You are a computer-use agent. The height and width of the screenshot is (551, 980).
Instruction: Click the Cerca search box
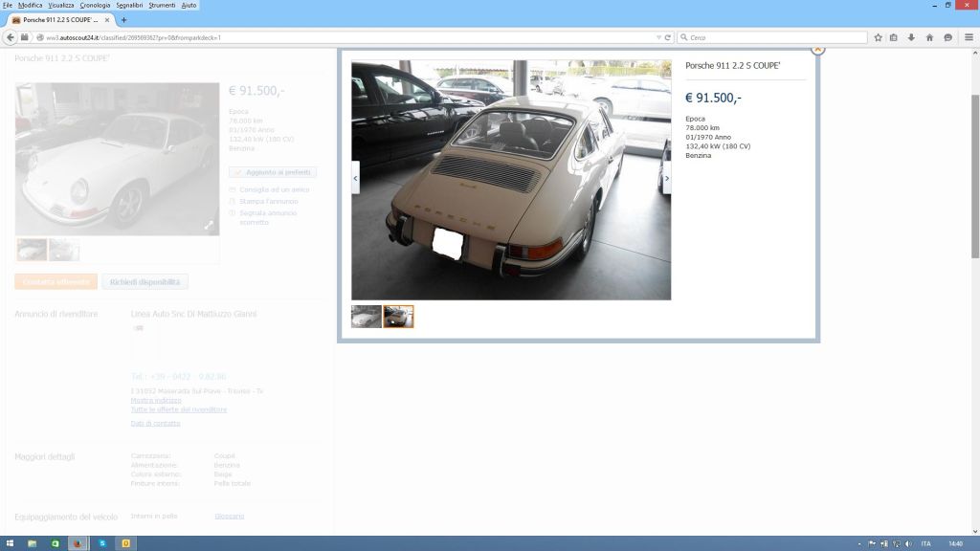[x=772, y=37]
